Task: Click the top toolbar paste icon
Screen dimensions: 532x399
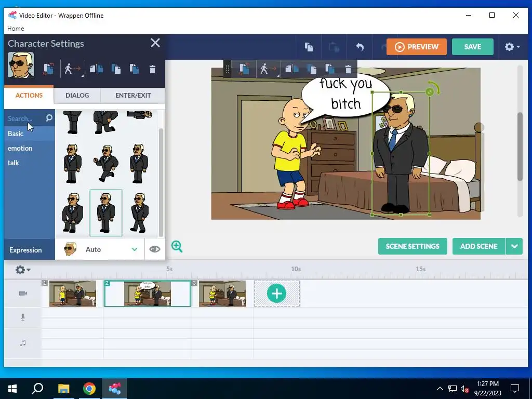Action: pyautogui.click(x=334, y=47)
